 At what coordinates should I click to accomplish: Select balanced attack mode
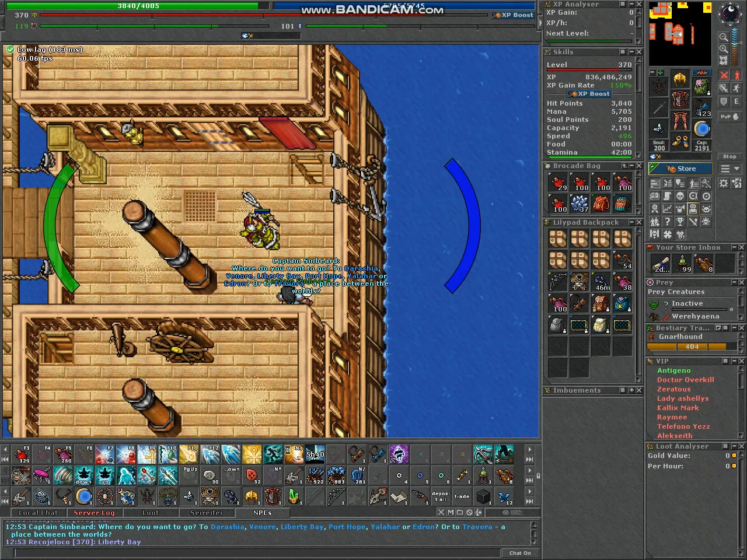(x=724, y=88)
